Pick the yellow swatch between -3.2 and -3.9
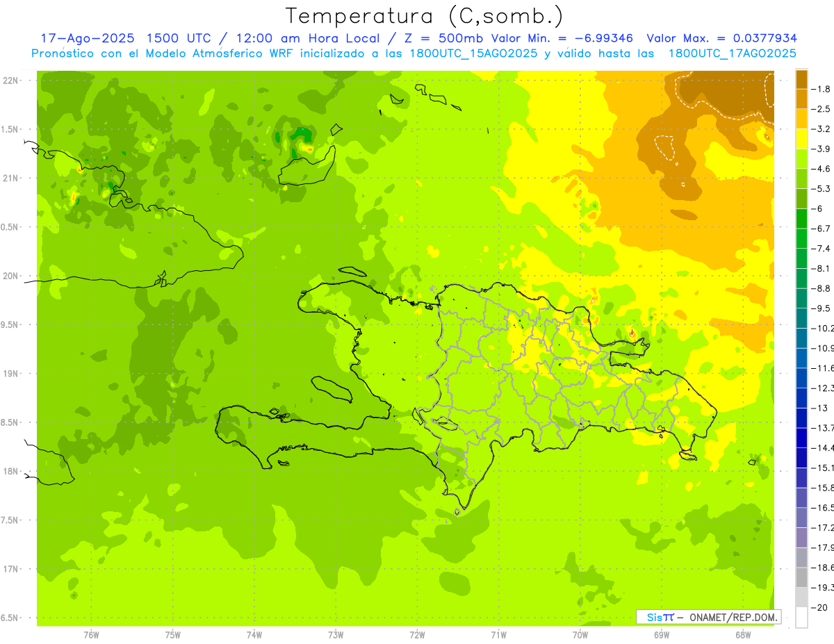Viewport: 834px width, 644px height. (801, 139)
